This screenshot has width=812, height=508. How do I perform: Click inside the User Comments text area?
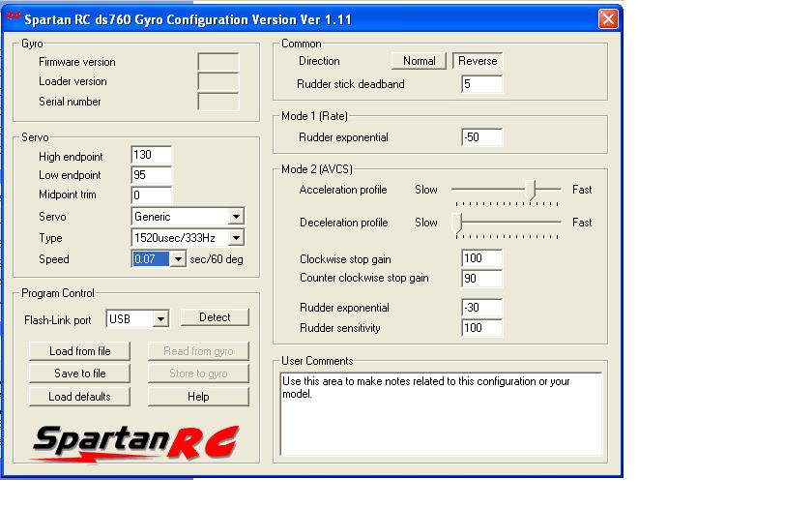tap(442, 414)
